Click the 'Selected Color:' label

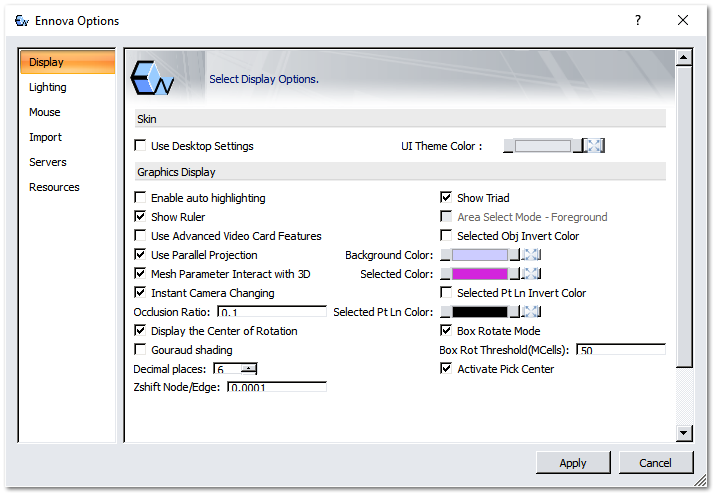pyautogui.click(x=397, y=274)
